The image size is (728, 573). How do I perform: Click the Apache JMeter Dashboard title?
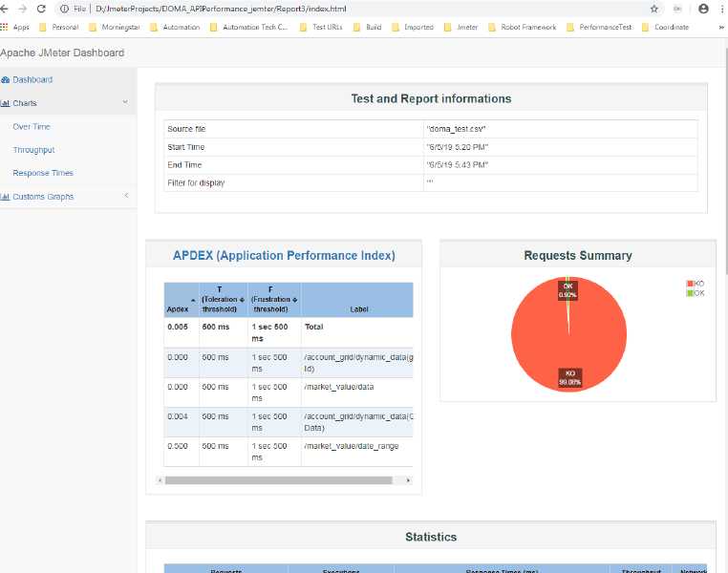[x=62, y=53]
